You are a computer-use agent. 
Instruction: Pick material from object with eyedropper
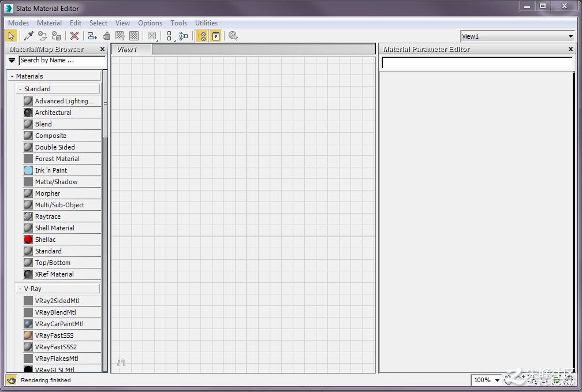pyautogui.click(x=29, y=36)
